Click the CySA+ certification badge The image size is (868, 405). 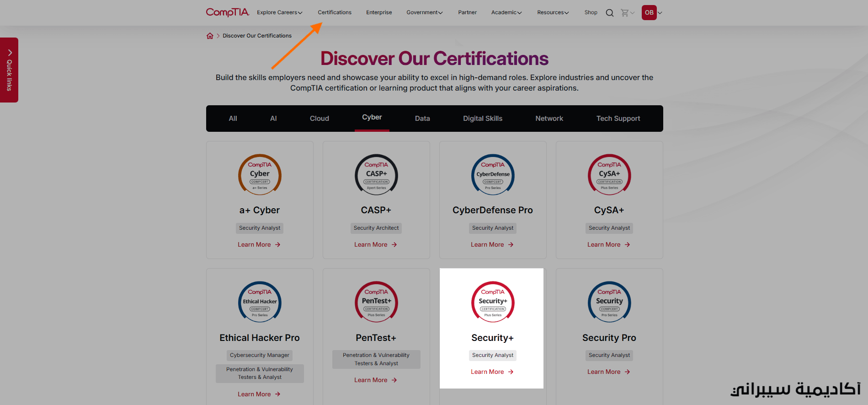[x=609, y=175]
